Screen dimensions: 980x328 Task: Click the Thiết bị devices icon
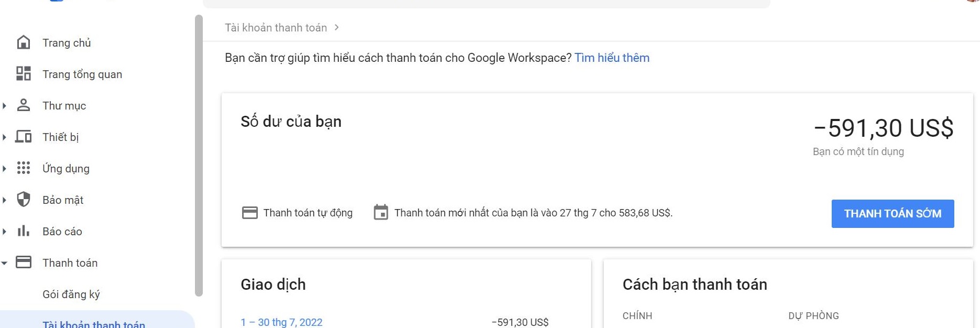coord(24,137)
